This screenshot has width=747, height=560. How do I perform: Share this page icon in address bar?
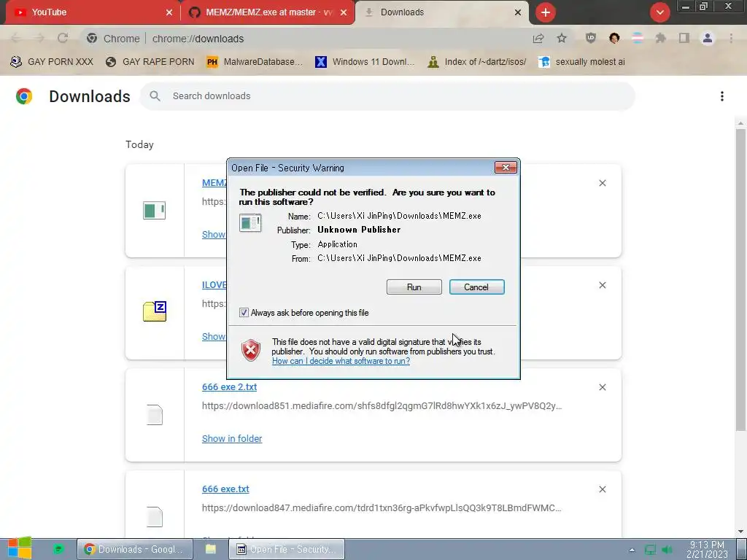pyautogui.click(x=538, y=38)
